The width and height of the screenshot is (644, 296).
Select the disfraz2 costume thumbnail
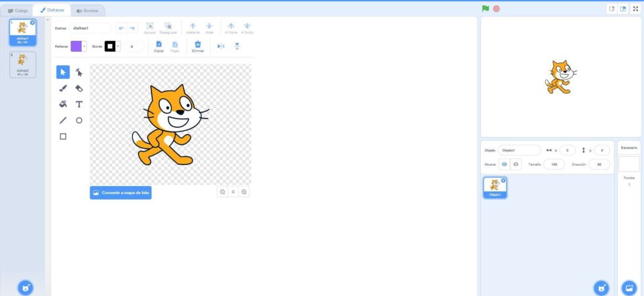pyautogui.click(x=22, y=64)
